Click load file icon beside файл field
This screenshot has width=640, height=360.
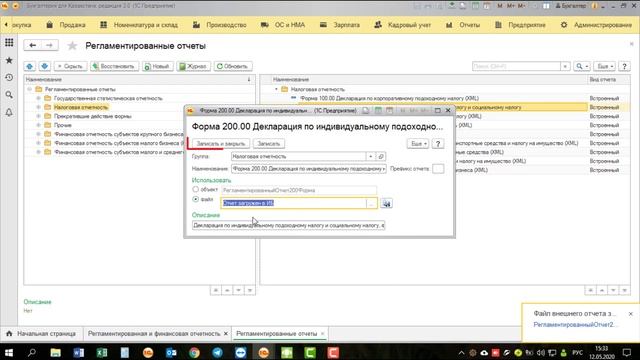click(387, 203)
